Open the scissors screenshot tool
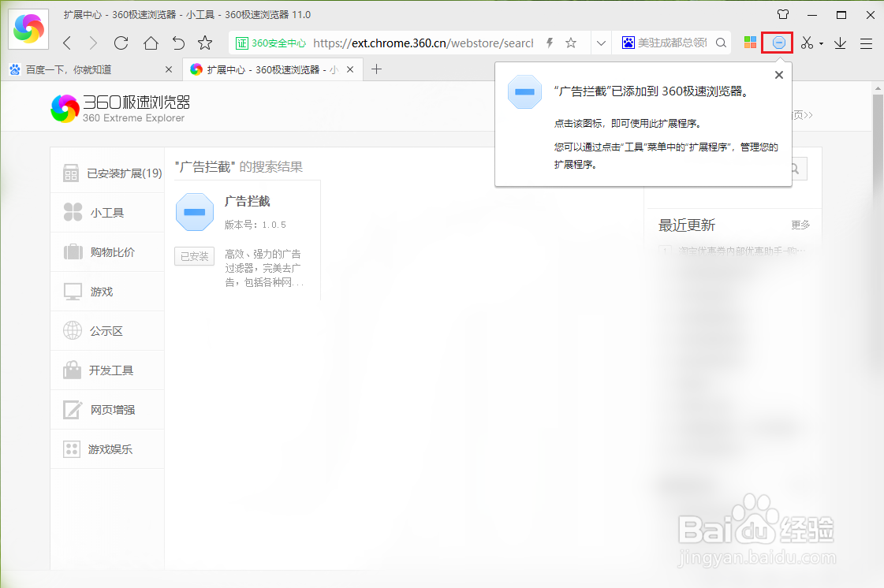 click(x=807, y=43)
